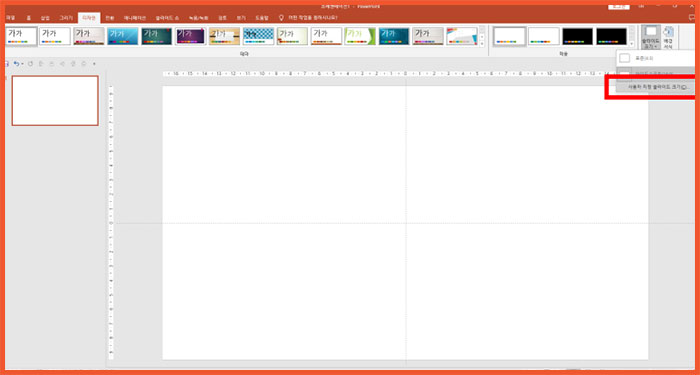Open the 도움말 (Help) tab
Viewport: 700px width, 375px height.
pyautogui.click(x=262, y=18)
